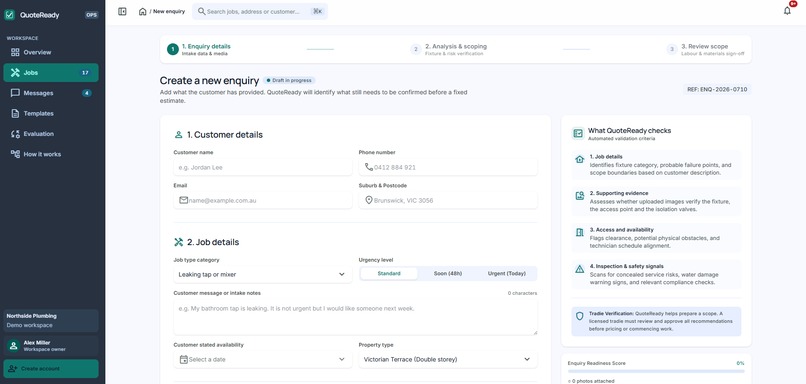Open Messages in the sidebar

(x=51, y=93)
